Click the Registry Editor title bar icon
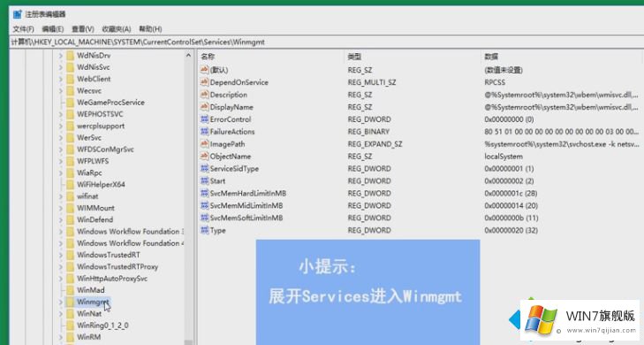The height and width of the screenshot is (345, 644). point(18,14)
